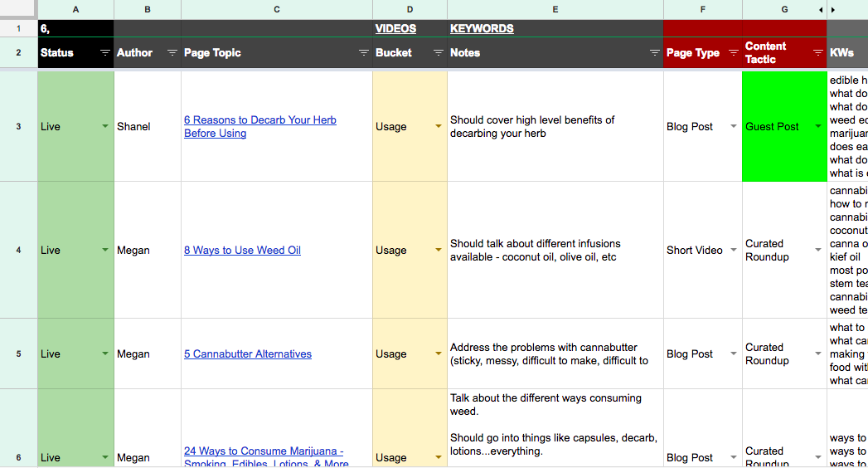Open the 8 Ways to Use Weed Oil link

point(242,250)
